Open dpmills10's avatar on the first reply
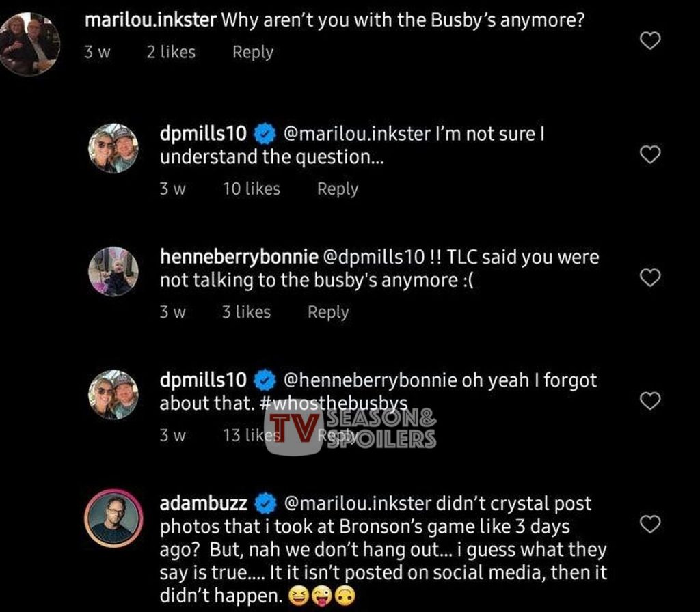 click(113, 148)
